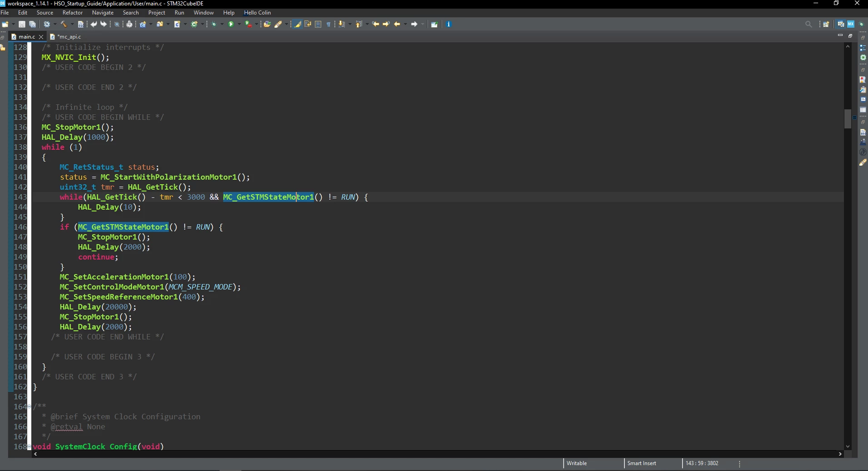The width and height of the screenshot is (868, 471).
Task: Toggle Show Whitespace Characters pilcrow button
Action: pyautogui.click(x=329, y=24)
